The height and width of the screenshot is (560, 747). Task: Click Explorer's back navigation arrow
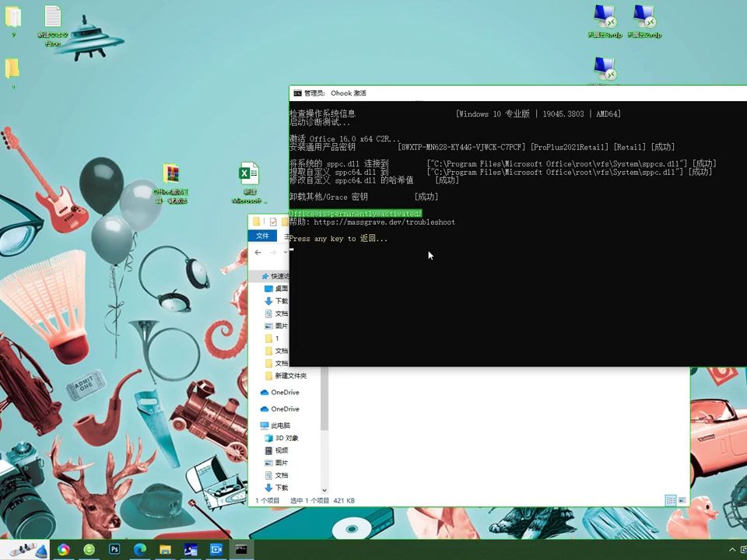[258, 252]
